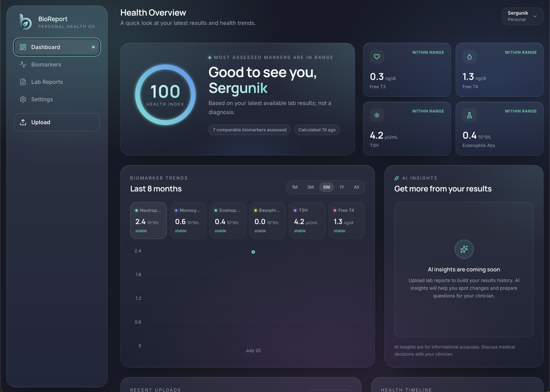This screenshot has height=392, width=550.
Task: Select the TSH trend card
Action: (307, 220)
